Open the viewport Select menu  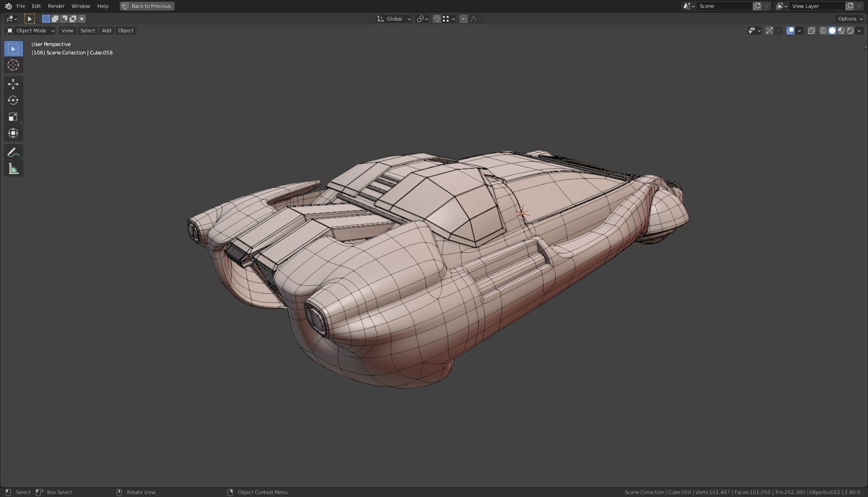coord(87,31)
